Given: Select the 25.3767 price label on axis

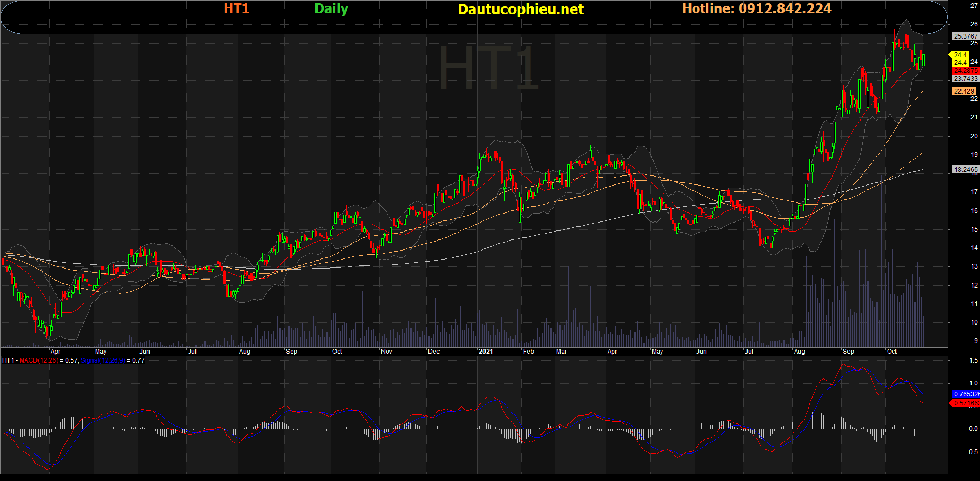Looking at the screenshot, I should 965,36.
